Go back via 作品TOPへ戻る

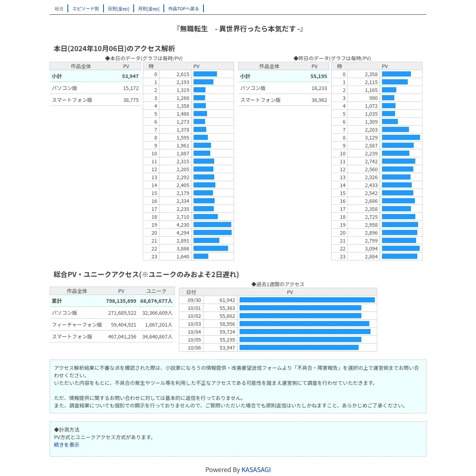point(184,9)
